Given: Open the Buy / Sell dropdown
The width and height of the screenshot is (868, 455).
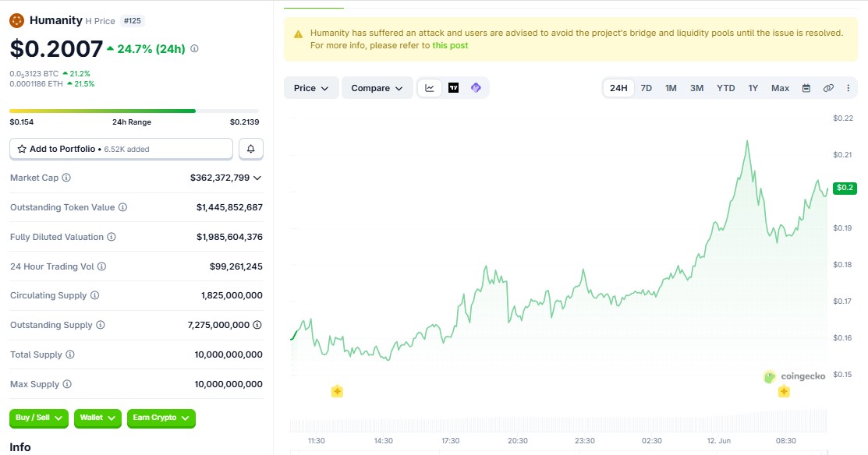Looking at the screenshot, I should coord(39,418).
